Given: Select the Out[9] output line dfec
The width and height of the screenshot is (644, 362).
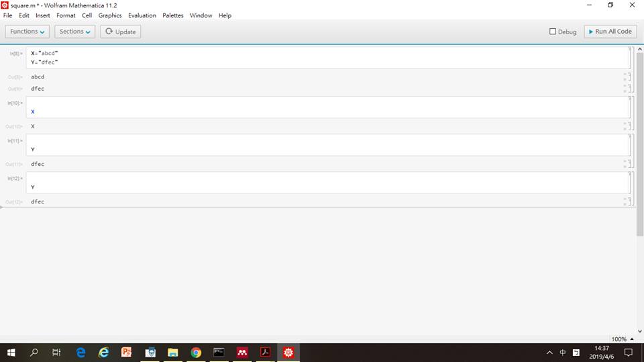Looking at the screenshot, I should pos(38,89).
